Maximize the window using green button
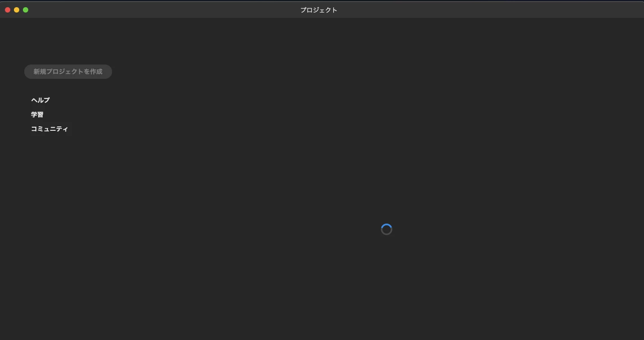Screen dimensions: 644x340 [x=26, y=10]
